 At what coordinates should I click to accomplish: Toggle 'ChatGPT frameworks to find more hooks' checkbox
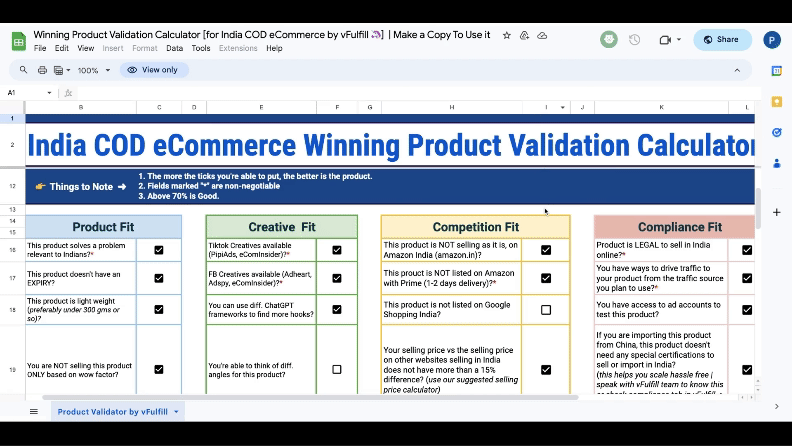point(337,309)
